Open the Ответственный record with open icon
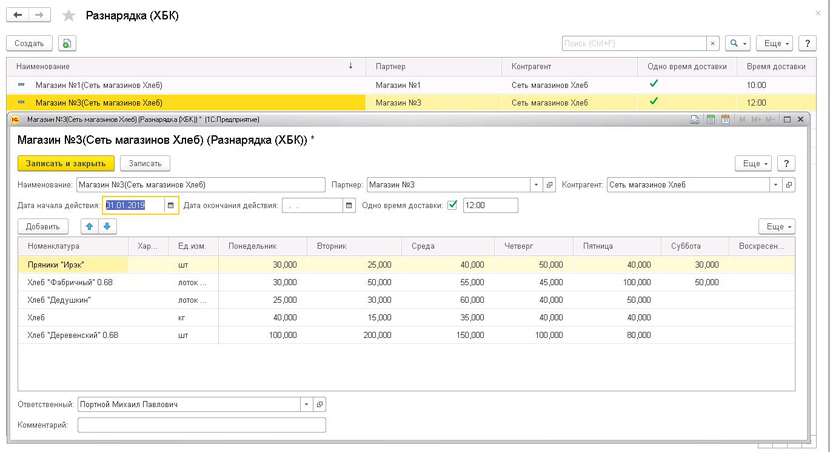This screenshot has height=452, width=830. click(320, 405)
